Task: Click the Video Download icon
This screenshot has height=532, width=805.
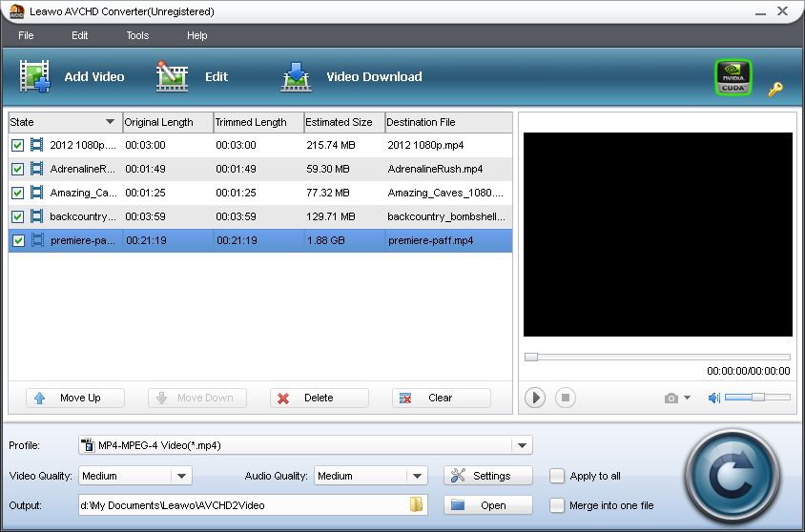Action: (297, 77)
